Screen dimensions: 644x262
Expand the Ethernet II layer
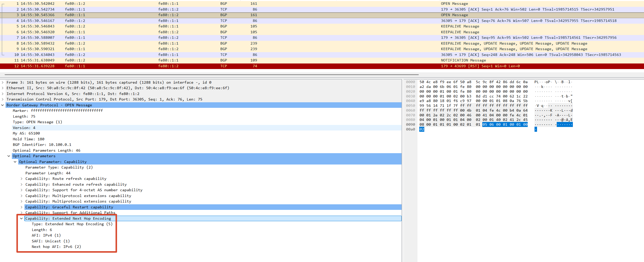3,88
